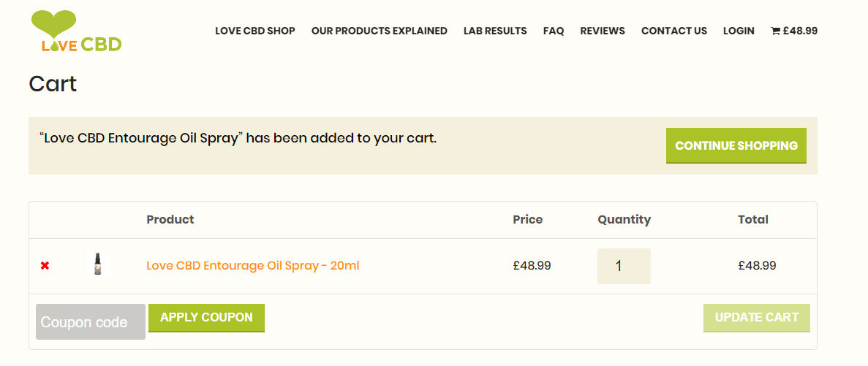Open the shopping cart icon in header
This screenshot has width=868, height=366.
pos(775,31)
